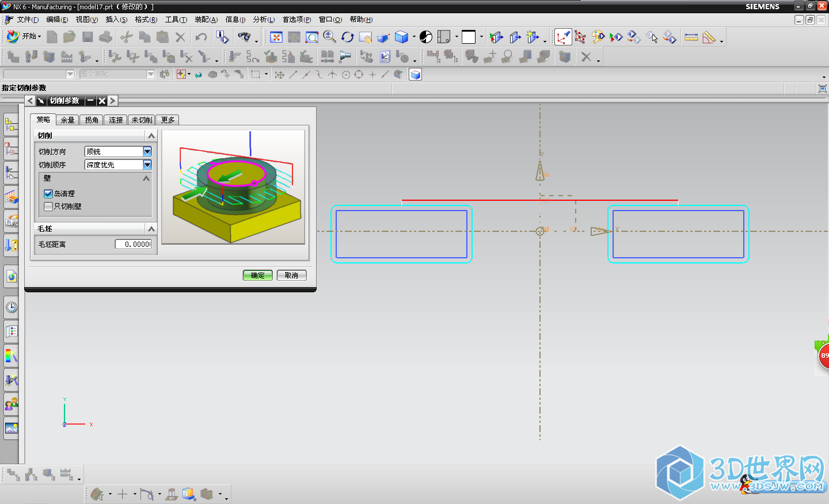
Task: Switch to the 更多 tab
Action: pos(168,120)
